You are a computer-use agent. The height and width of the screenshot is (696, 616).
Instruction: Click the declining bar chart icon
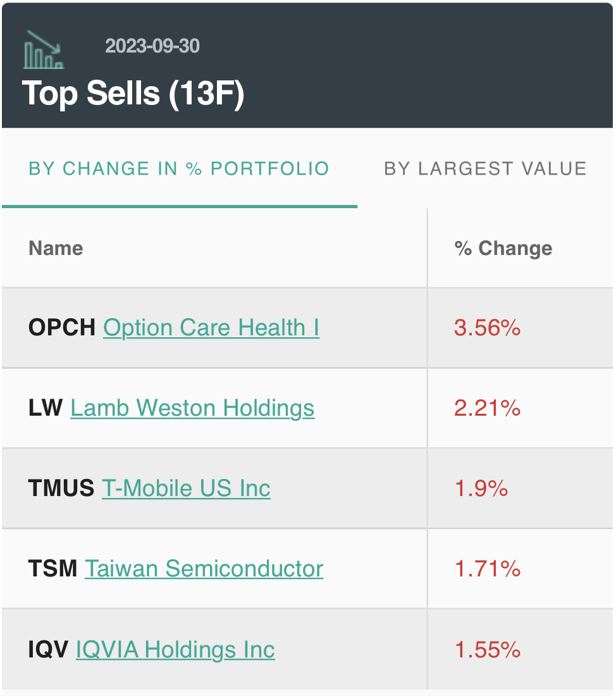click(44, 50)
